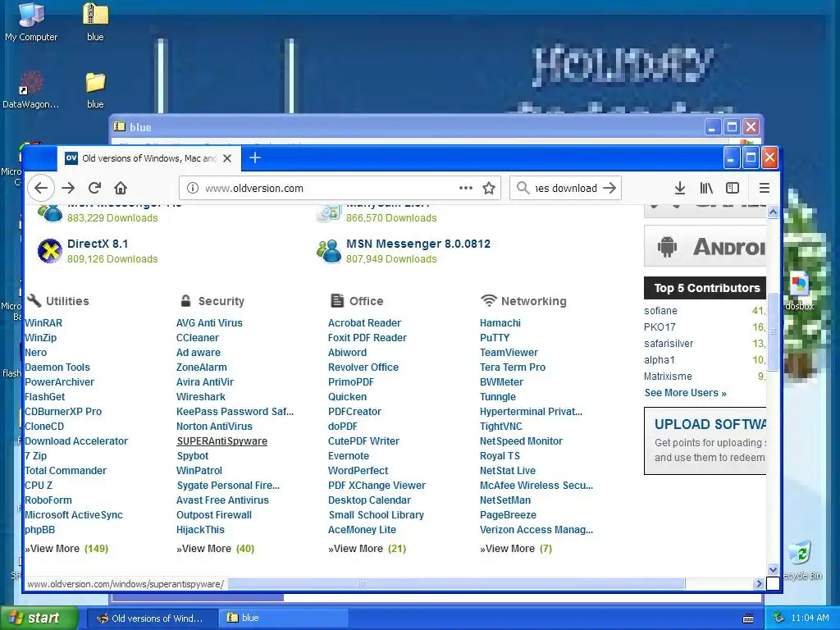Screen dimensions: 840x630
Task: Open the page actions three-dot menu
Action: [x=466, y=188]
